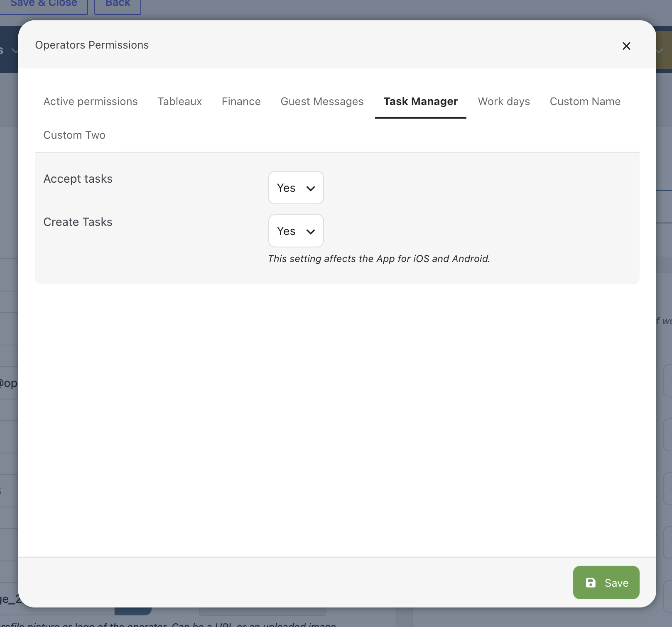This screenshot has height=627, width=672.
Task: Click the Accept tasks label
Action: coord(78,179)
